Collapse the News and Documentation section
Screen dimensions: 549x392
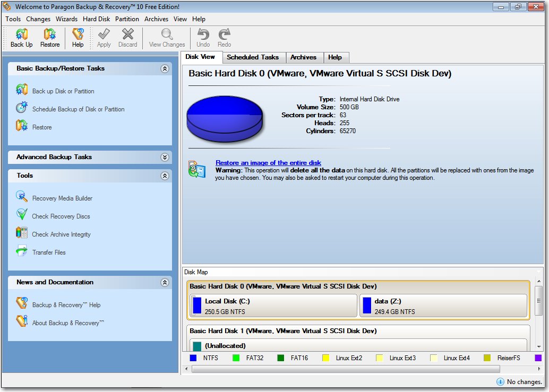click(x=165, y=282)
